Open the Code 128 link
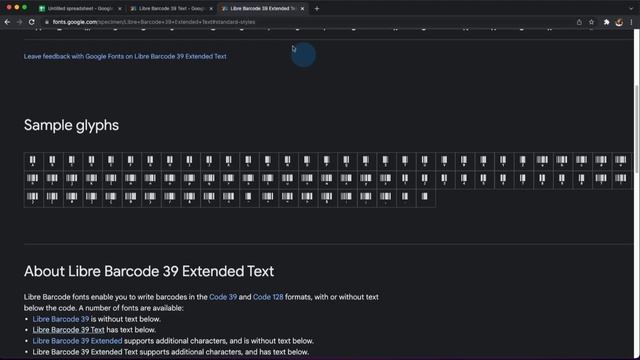This screenshot has width=640, height=360. (x=268, y=297)
